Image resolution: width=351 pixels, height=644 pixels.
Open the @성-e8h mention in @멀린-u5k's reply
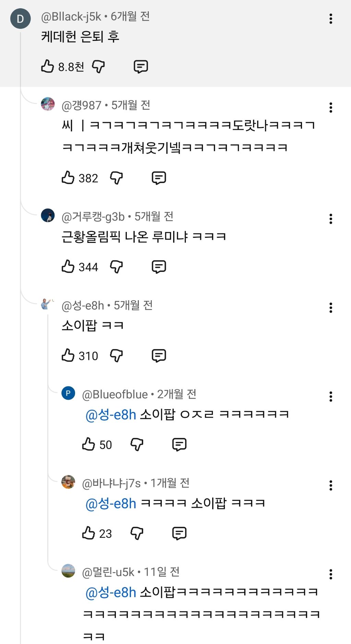click(111, 593)
